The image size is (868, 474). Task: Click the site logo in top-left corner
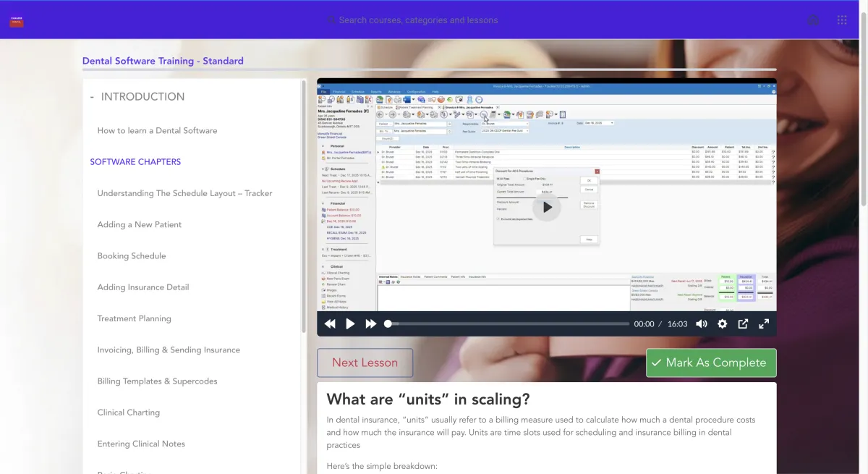17,21
